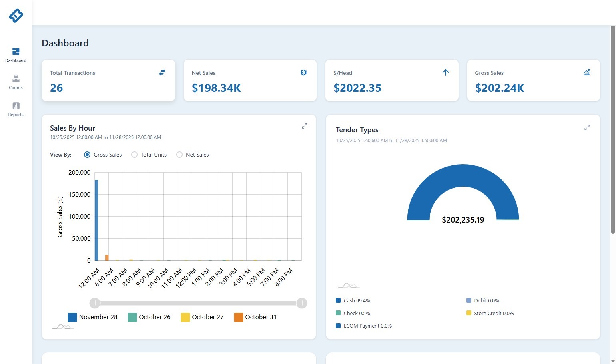Click the chart logo in Tender Types card

click(349, 285)
